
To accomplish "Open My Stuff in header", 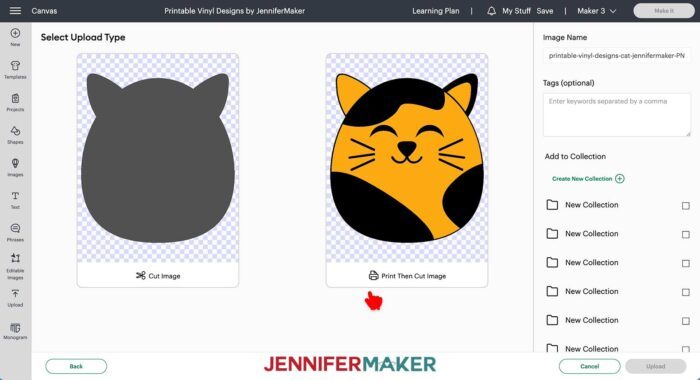I will [x=516, y=11].
